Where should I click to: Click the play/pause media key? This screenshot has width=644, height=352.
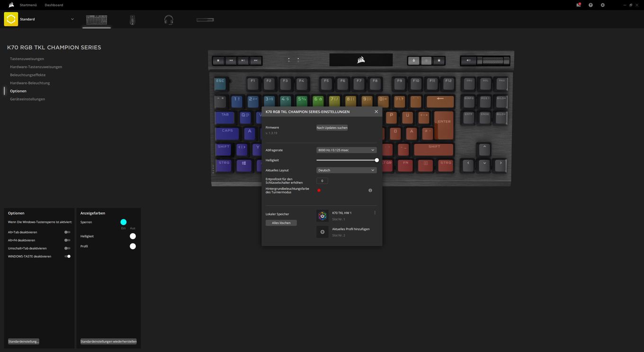point(243,61)
